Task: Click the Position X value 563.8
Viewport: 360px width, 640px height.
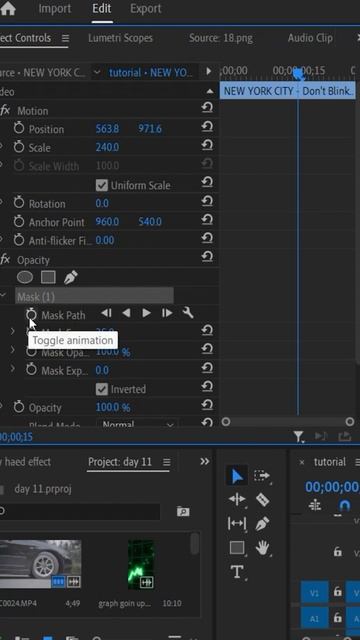Action: [x=107, y=129]
